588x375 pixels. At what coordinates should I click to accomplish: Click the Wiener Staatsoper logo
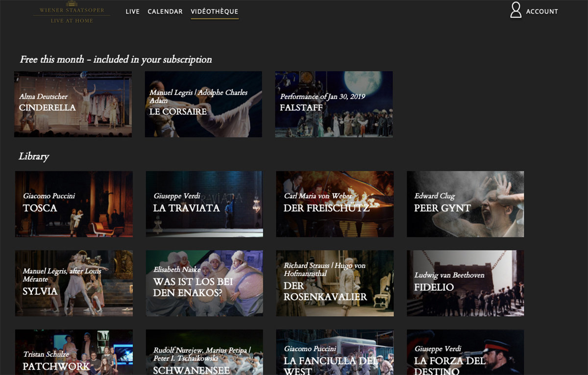click(x=72, y=12)
